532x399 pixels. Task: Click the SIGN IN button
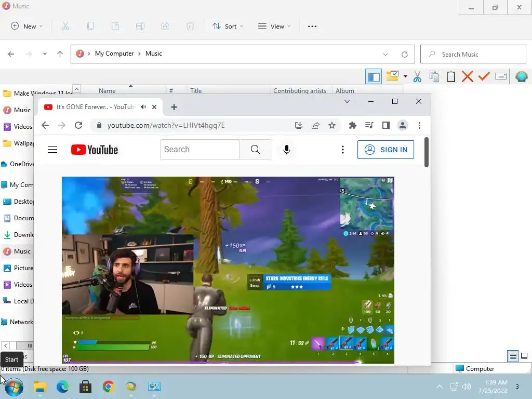pyautogui.click(x=385, y=150)
